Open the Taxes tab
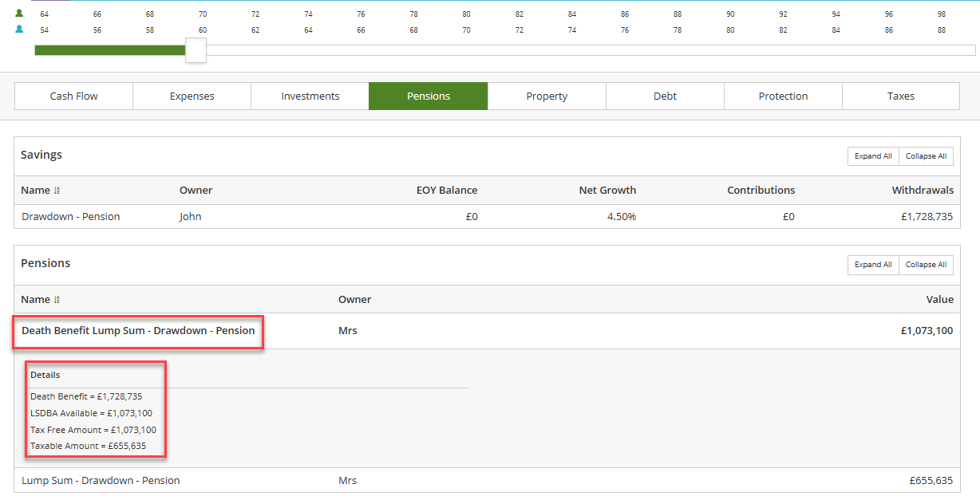The height and width of the screenshot is (500, 980). [x=901, y=96]
